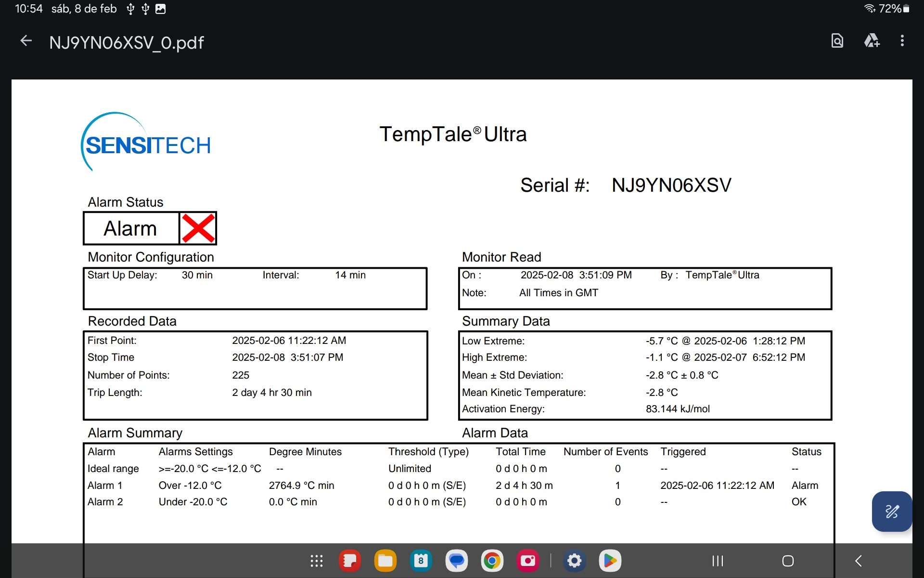Tap the system back chevron
Viewport: 924px width, 578px height.
859,561
